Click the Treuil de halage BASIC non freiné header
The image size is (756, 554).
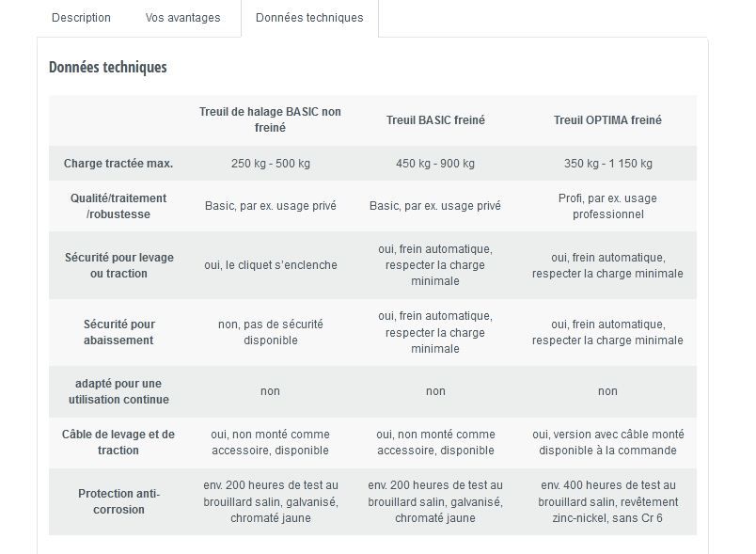click(x=270, y=119)
